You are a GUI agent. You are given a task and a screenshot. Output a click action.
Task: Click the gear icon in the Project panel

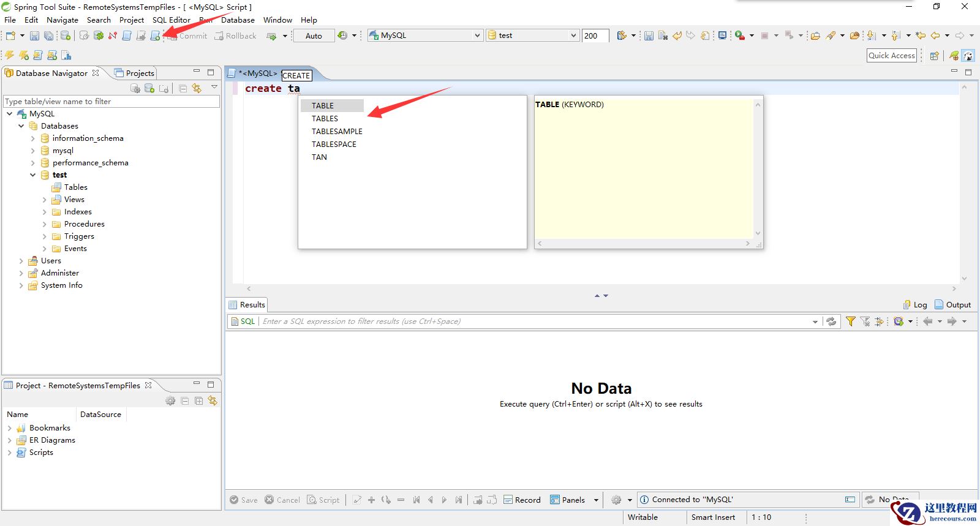pyautogui.click(x=170, y=401)
